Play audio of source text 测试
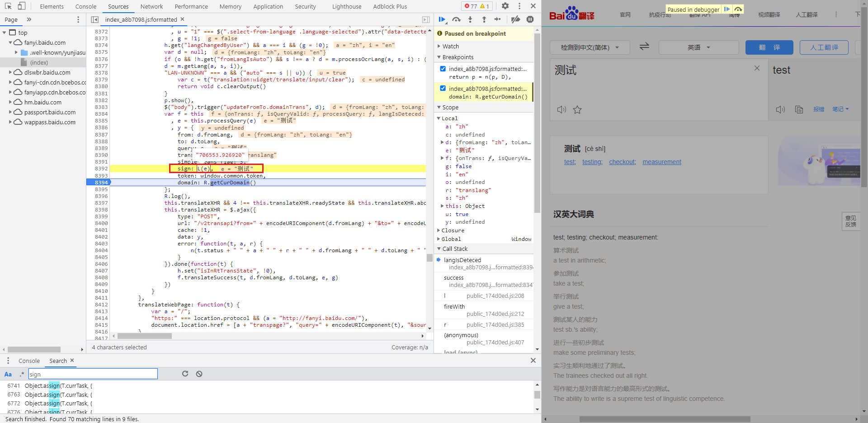The image size is (868, 423). (561, 110)
